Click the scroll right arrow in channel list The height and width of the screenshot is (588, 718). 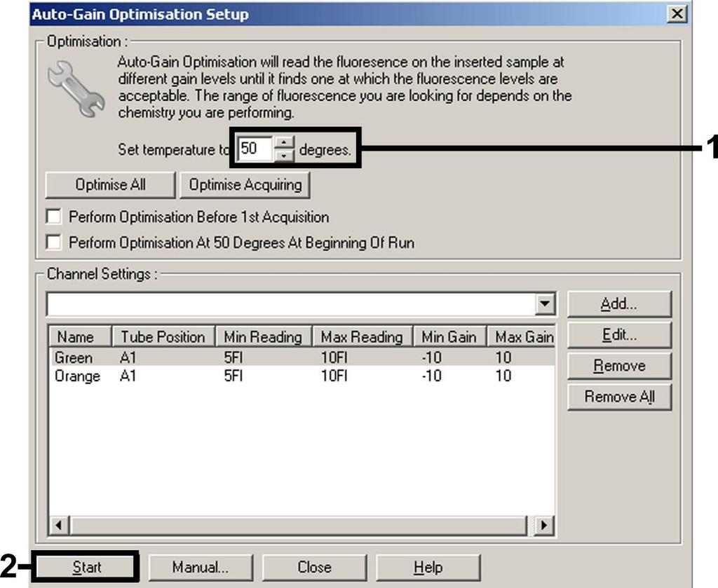(544, 525)
